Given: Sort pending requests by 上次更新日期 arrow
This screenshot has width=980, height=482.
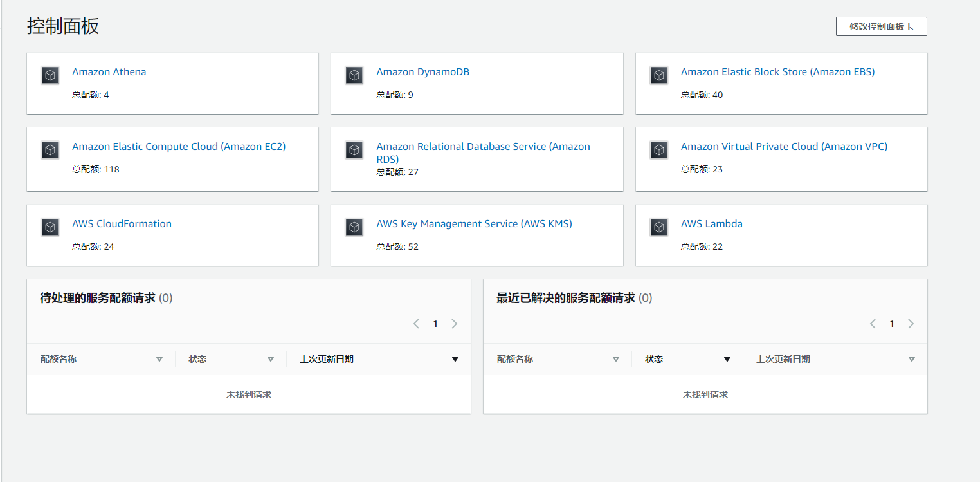Looking at the screenshot, I should click(x=455, y=359).
